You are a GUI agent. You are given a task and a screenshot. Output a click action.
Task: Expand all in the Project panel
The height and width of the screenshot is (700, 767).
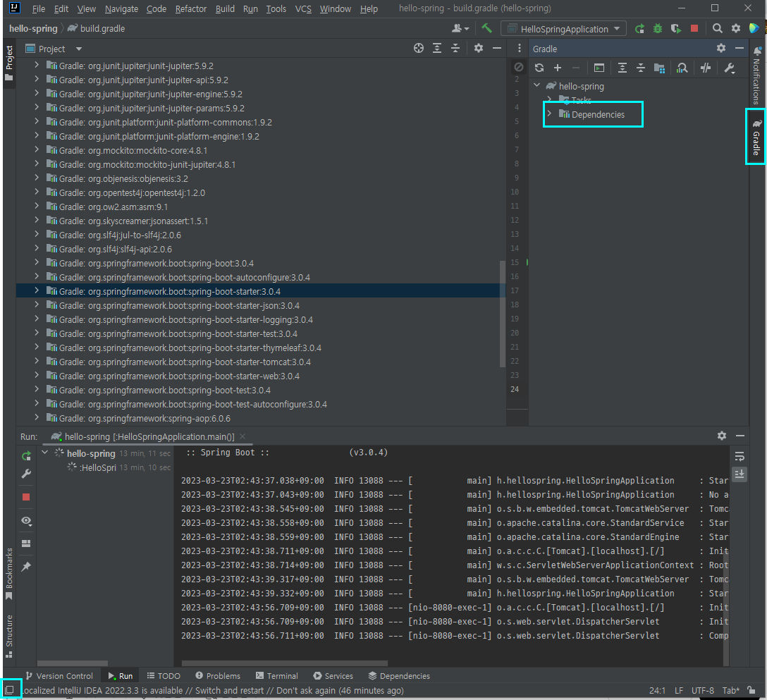437,48
